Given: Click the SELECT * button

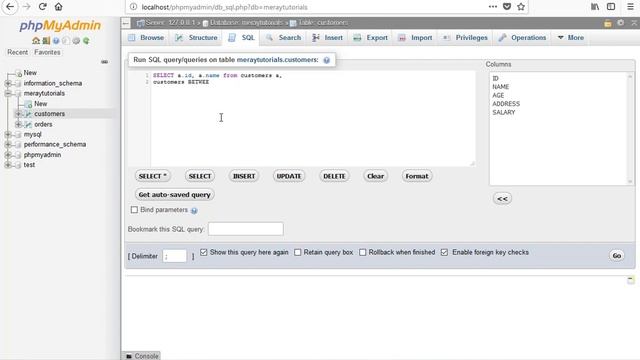Looking at the screenshot, I should 153,176.
